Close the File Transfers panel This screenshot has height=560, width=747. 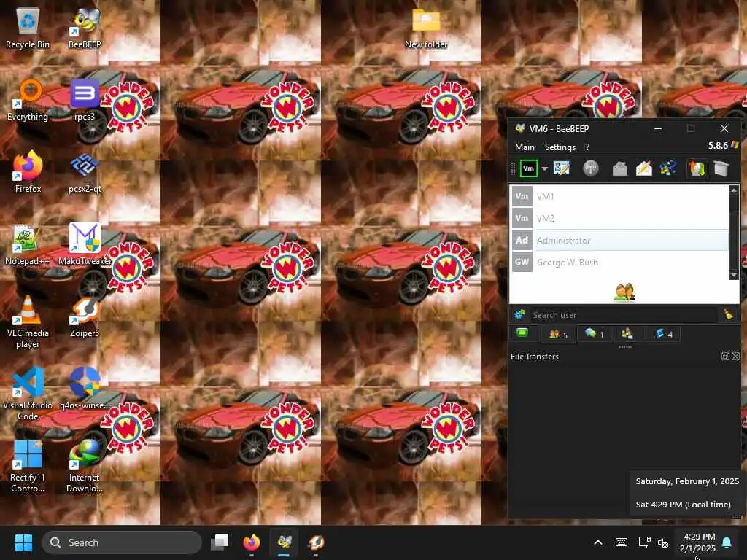(x=735, y=356)
